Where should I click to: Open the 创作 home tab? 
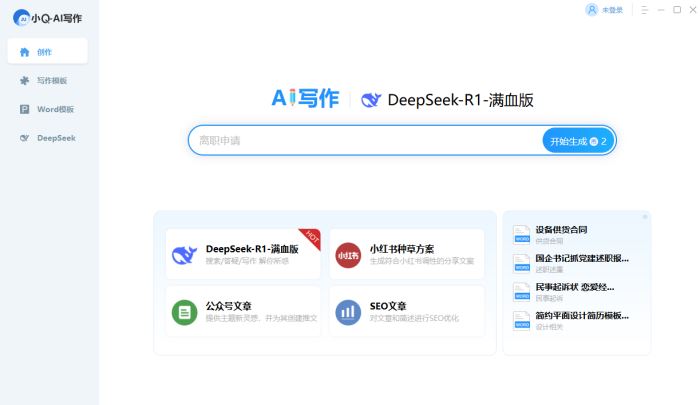(47, 52)
